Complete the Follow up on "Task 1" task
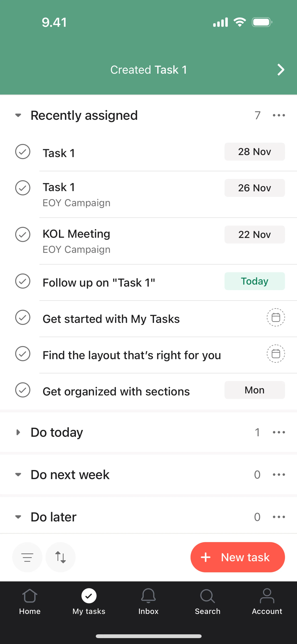The height and width of the screenshot is (644, 297). [x=23, y=281]
